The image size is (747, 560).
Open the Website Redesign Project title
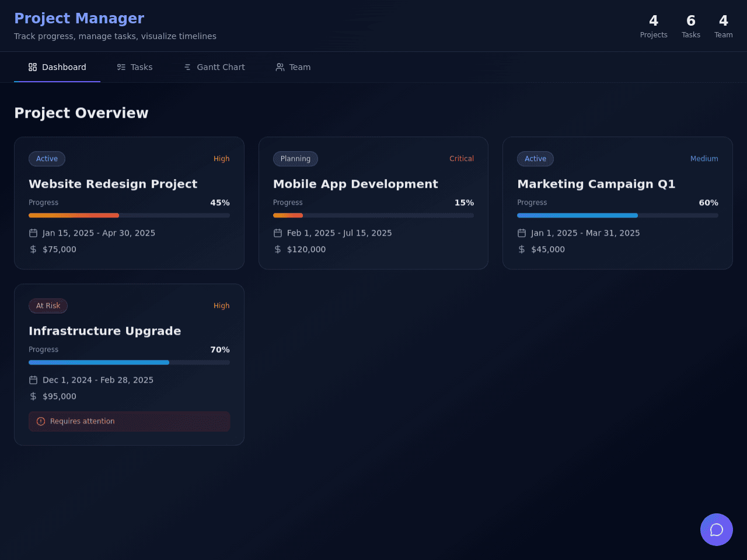pos(113,184)
